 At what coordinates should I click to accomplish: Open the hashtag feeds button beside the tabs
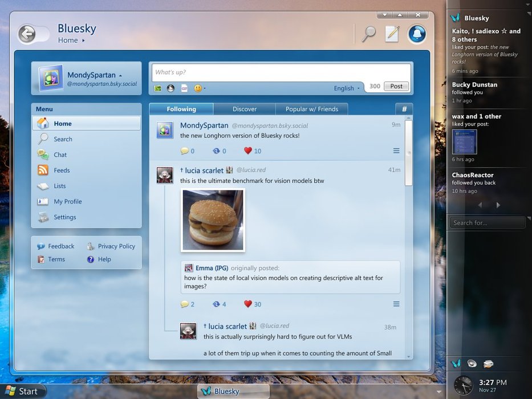tap(404, 109)
